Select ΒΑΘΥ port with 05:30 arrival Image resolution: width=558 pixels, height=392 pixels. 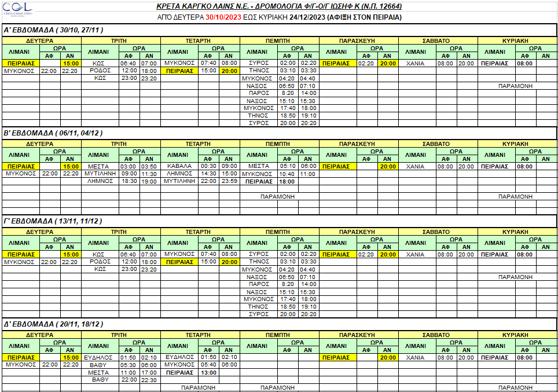click(100, 365)
